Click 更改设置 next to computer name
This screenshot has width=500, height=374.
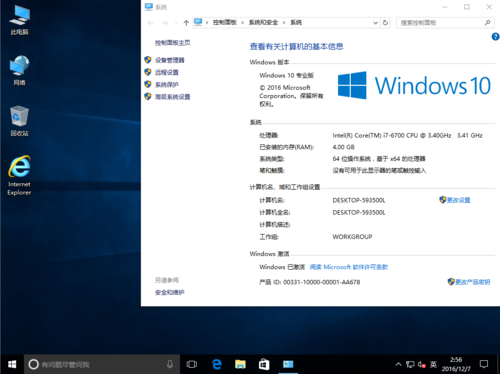coord(458,200)
